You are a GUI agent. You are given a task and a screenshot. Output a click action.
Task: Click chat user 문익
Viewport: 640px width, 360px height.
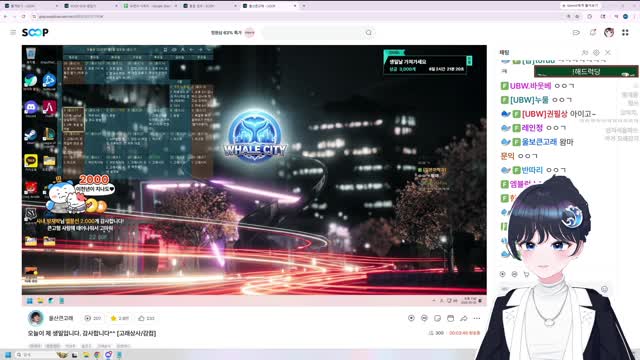pos(507,156)
